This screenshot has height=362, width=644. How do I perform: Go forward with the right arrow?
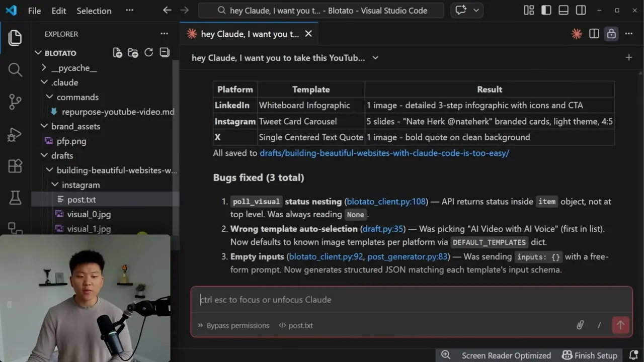pos(185,10)
